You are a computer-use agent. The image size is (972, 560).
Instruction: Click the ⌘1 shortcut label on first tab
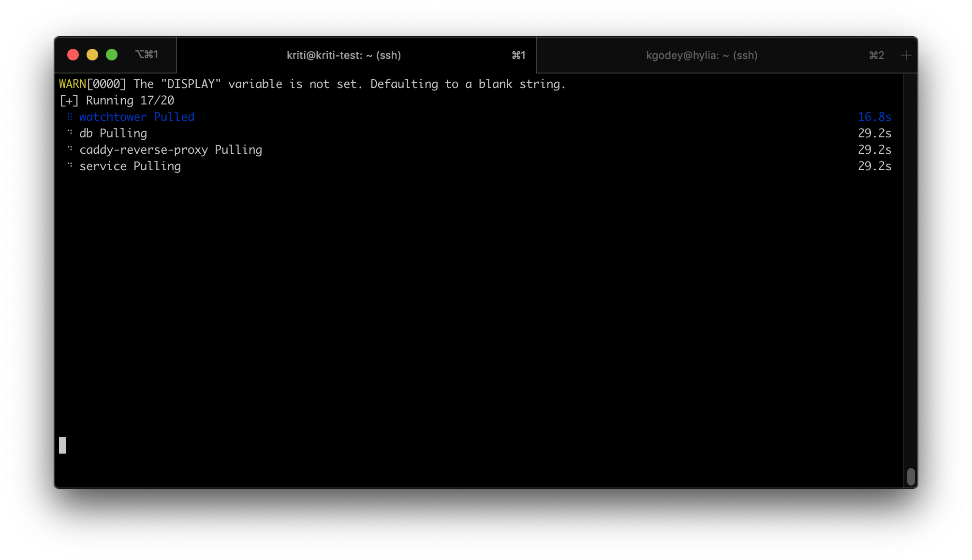518,55
